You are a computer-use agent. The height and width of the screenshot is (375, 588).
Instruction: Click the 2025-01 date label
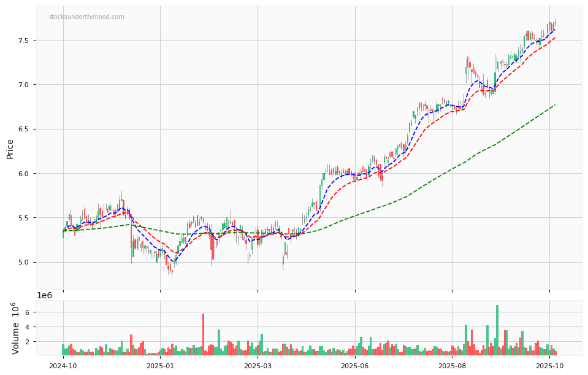(160, 366)
